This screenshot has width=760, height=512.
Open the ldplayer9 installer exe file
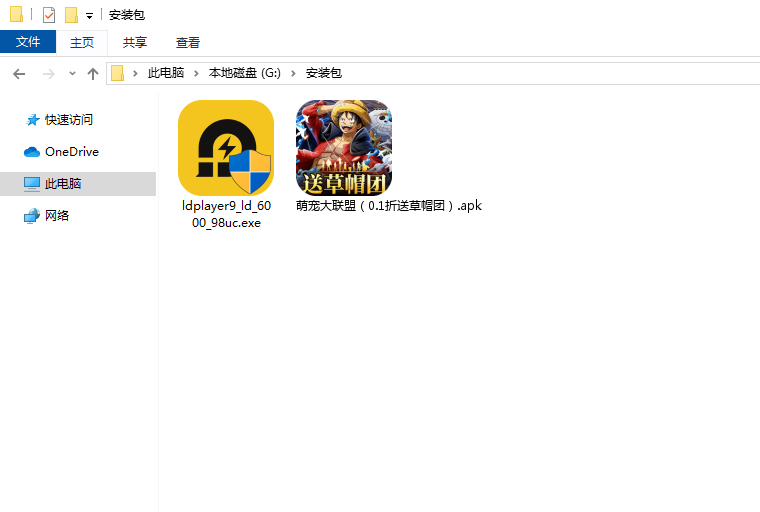225,148
